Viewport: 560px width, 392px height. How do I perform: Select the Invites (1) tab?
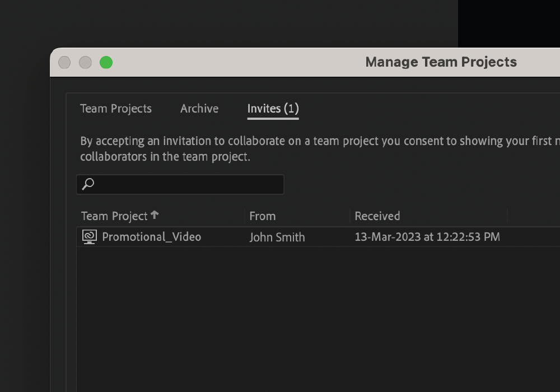point(273,109)
